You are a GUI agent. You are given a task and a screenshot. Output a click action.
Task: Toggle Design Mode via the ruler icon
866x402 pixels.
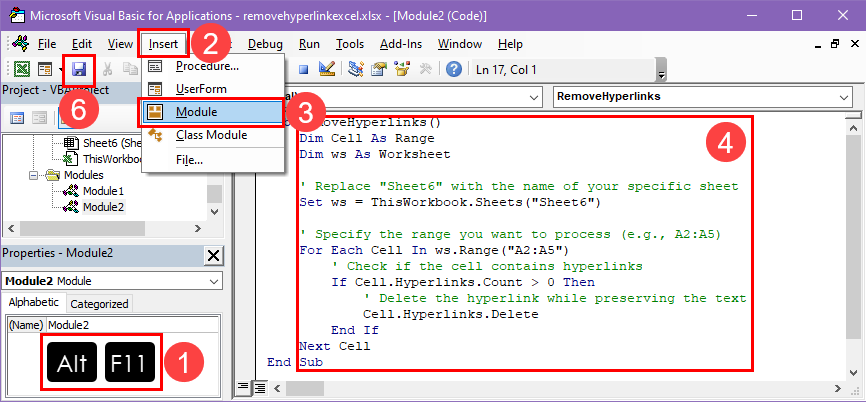tap(328, 69)
